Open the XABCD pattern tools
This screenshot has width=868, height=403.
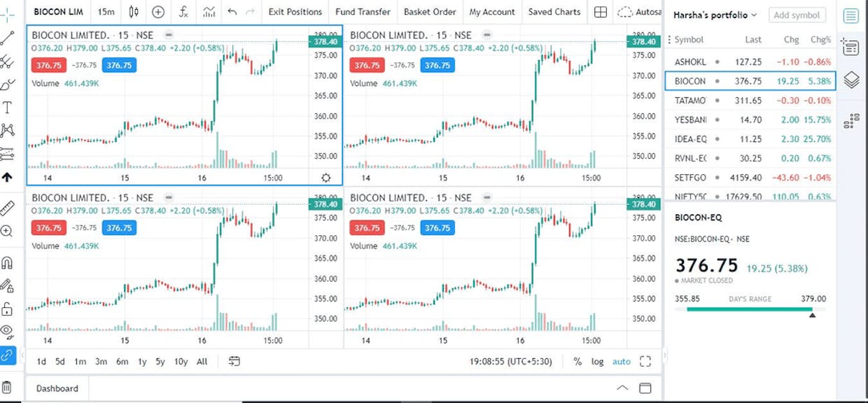[x=7, y=130]
